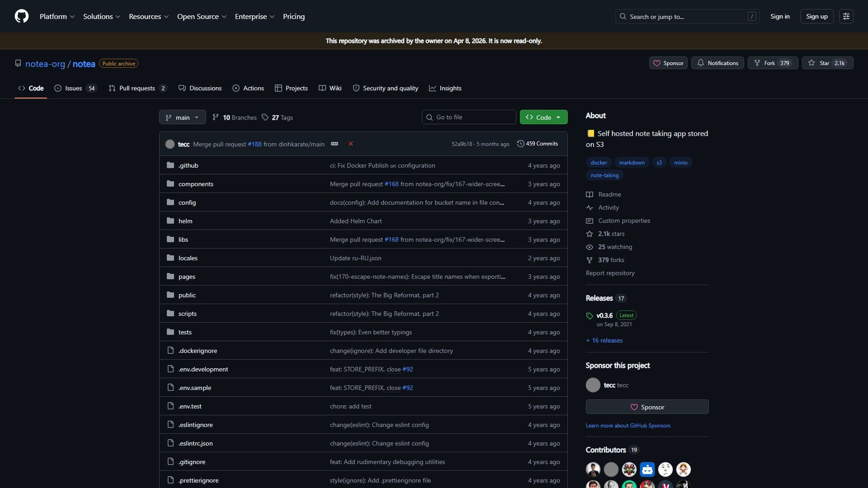
Task: Open the 459 Commits history link
Action: coord(538,144)
